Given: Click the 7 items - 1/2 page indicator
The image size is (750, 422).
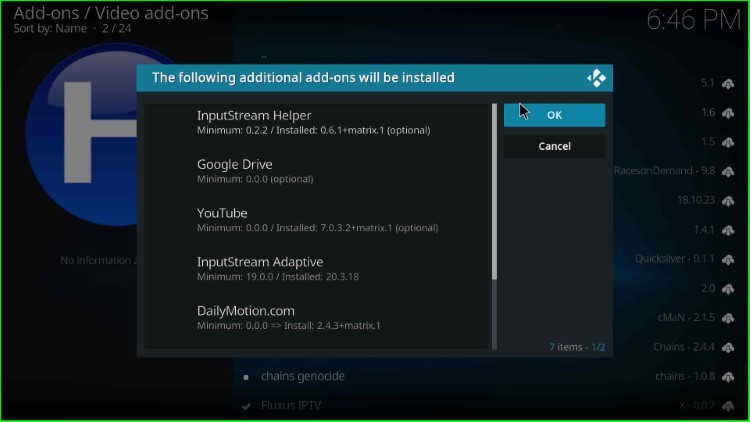Looking at the screenshot, I should point(577,347).
